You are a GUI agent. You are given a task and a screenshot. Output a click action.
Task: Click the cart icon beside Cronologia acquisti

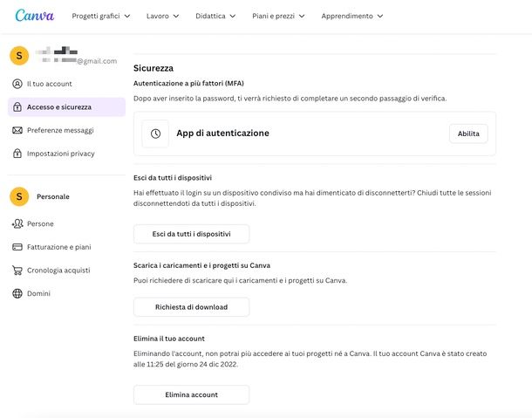pos(17,271)
